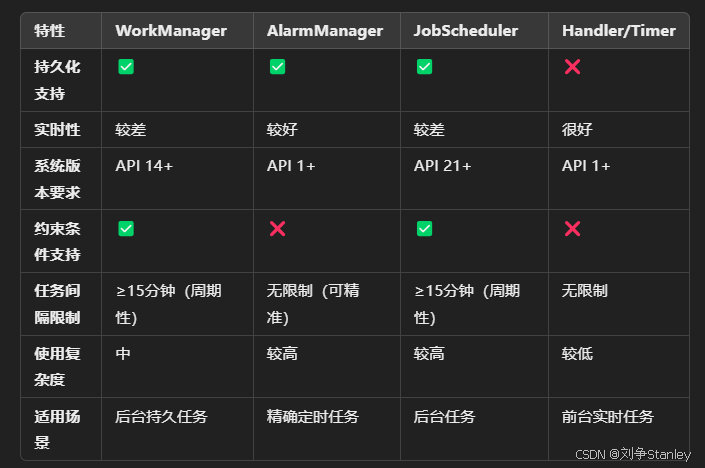Click 较低 complexity for Handler/Timer
The image size is (705, 468).
coord(577,353)
